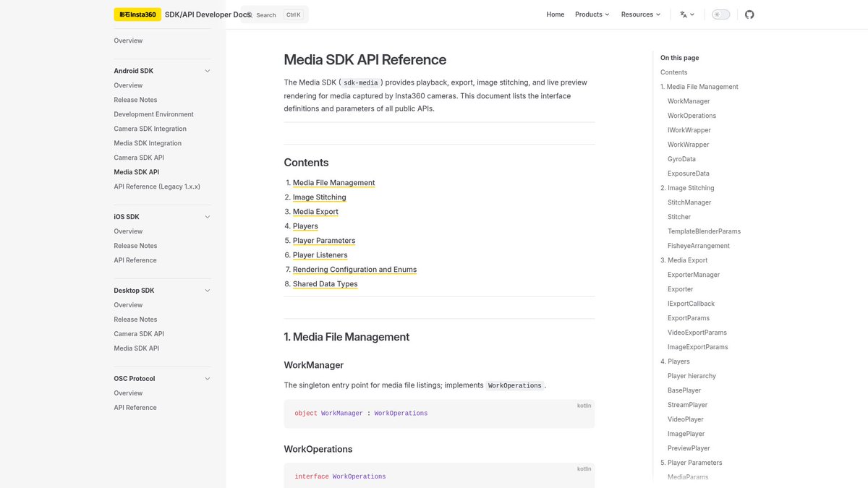Open the Products dropdown menu

click(592, 14)
